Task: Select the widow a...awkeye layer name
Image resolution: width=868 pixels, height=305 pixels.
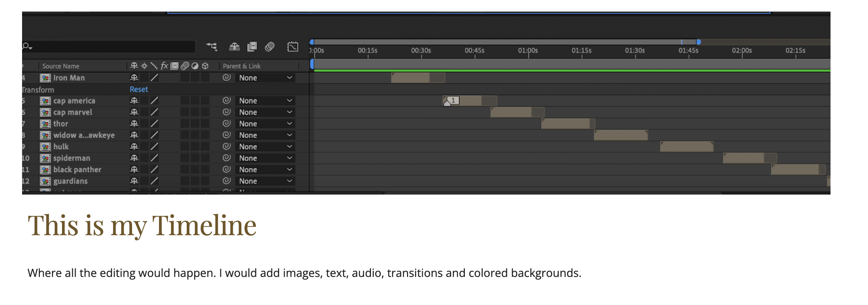Action: 84,135
